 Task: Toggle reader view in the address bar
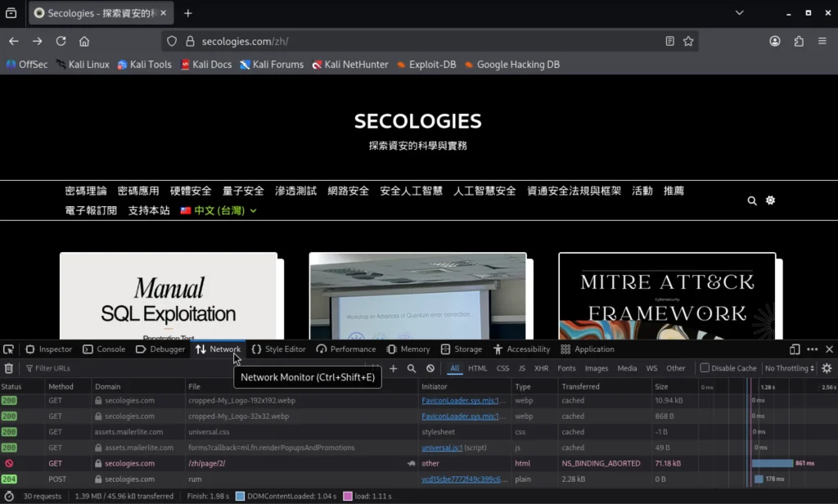click(670, 41)
